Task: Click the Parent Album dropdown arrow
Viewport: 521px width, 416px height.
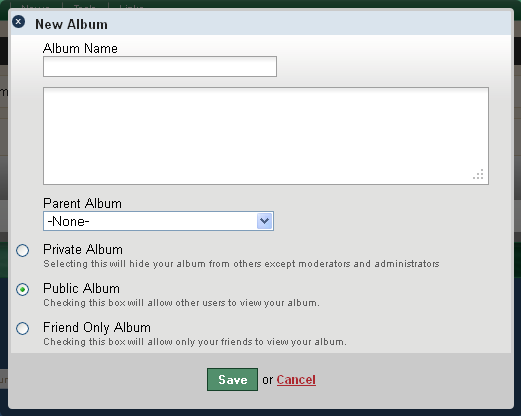Action: [265, 221]
